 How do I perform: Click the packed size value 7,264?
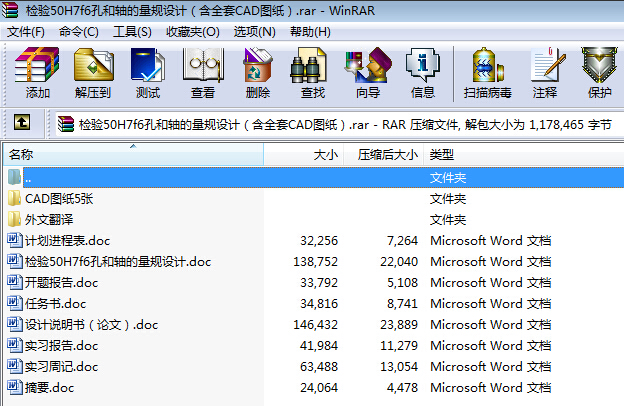pyautogui.click(x=402, y=241)
